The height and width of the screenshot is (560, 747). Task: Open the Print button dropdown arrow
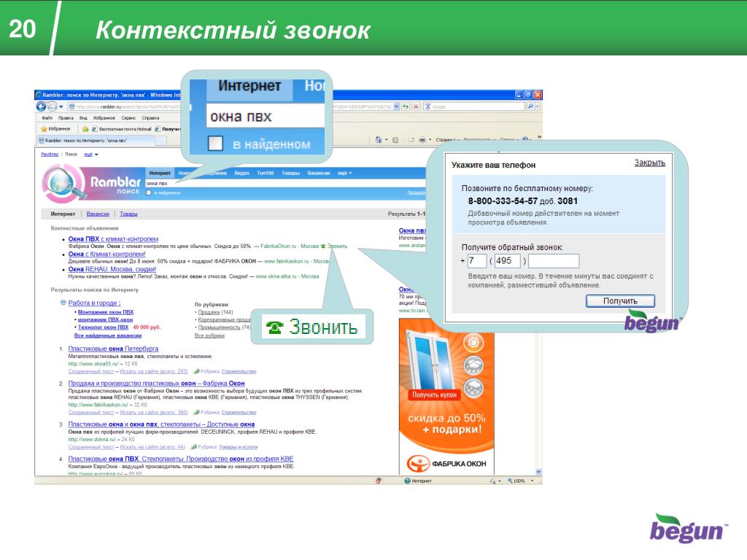point(430,140)
